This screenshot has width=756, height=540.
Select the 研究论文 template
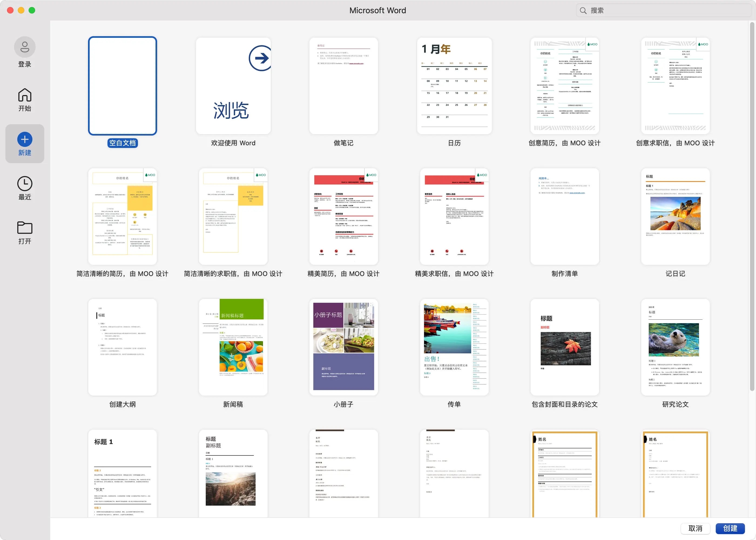coord(675,347)
